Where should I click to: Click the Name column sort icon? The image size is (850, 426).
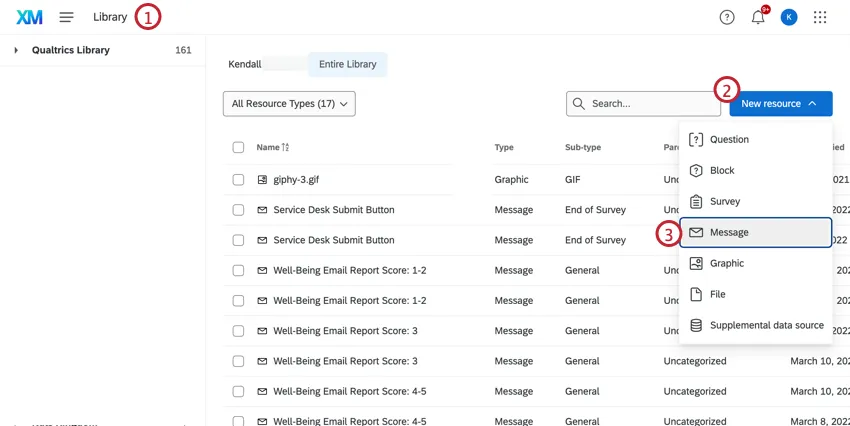point(286,147)
